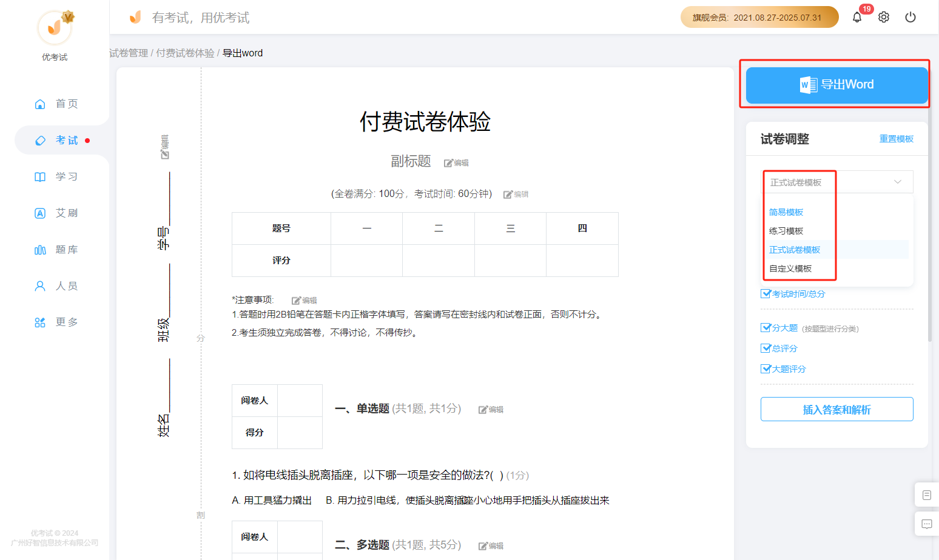Click the power logout icon
Image resolution: width=939 pixels, height=560 pixels.
[x=910, y=18]
